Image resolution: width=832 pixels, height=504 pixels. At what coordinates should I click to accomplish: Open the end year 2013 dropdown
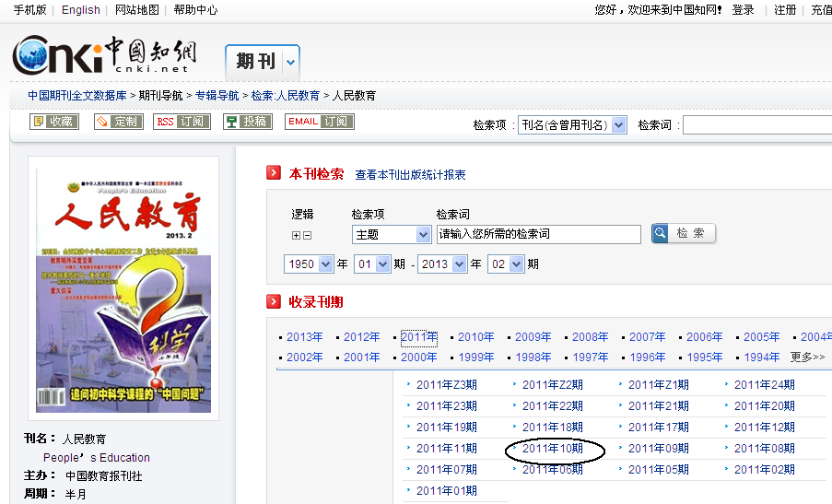[460, 264]
